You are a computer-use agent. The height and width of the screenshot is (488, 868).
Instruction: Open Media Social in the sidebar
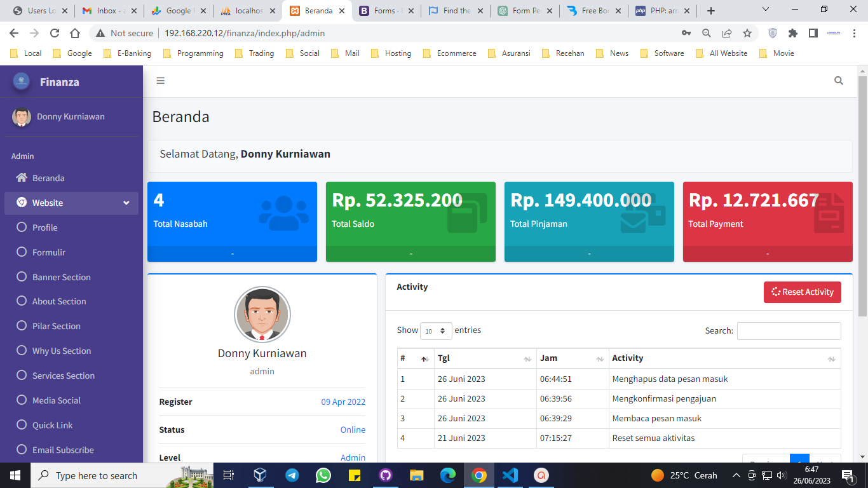tap(56, 400)
